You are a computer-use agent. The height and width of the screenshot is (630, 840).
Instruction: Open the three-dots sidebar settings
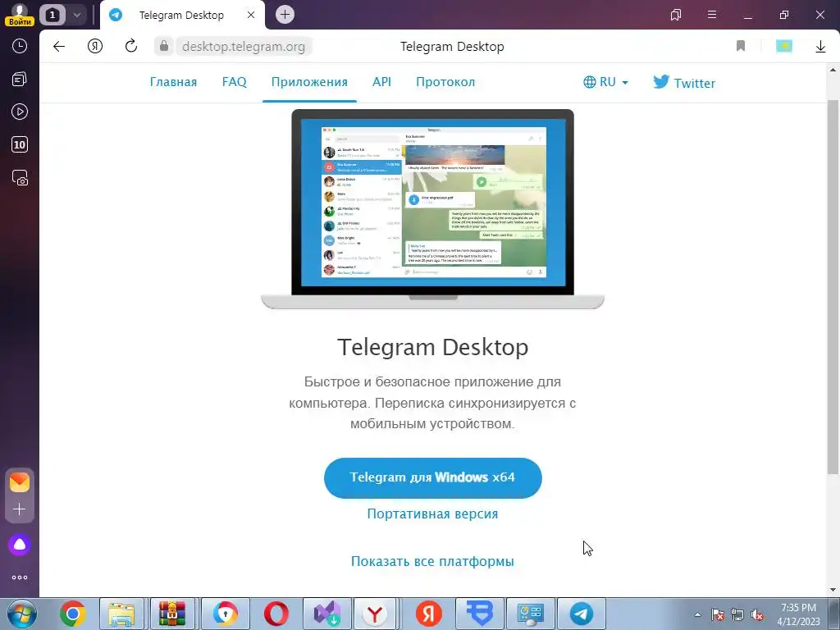click(20, 577)
